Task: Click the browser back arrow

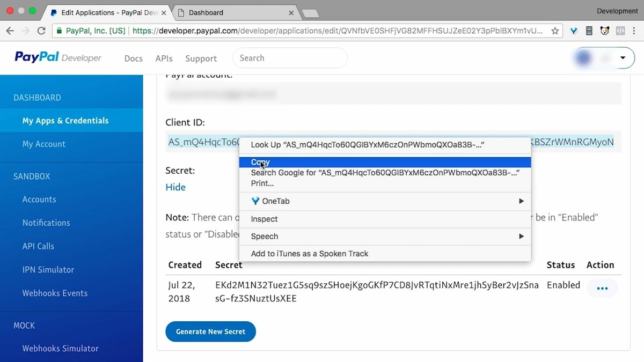Action: (x=10, y=31)
